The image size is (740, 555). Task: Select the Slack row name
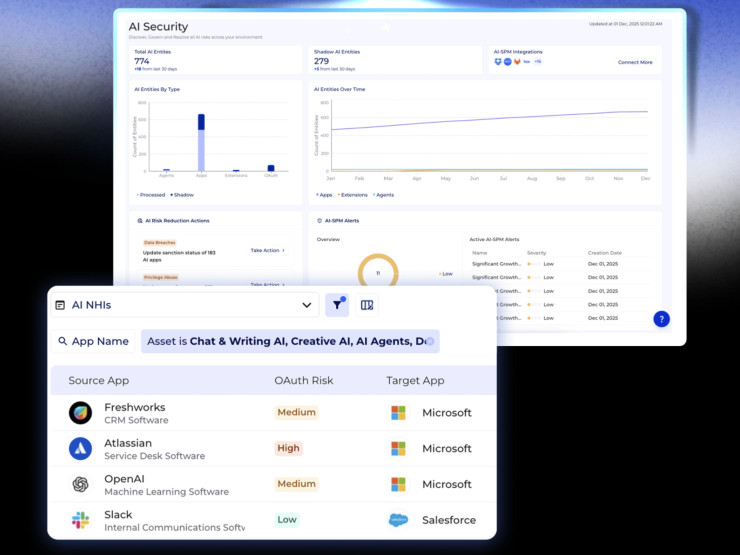(118, 514)
